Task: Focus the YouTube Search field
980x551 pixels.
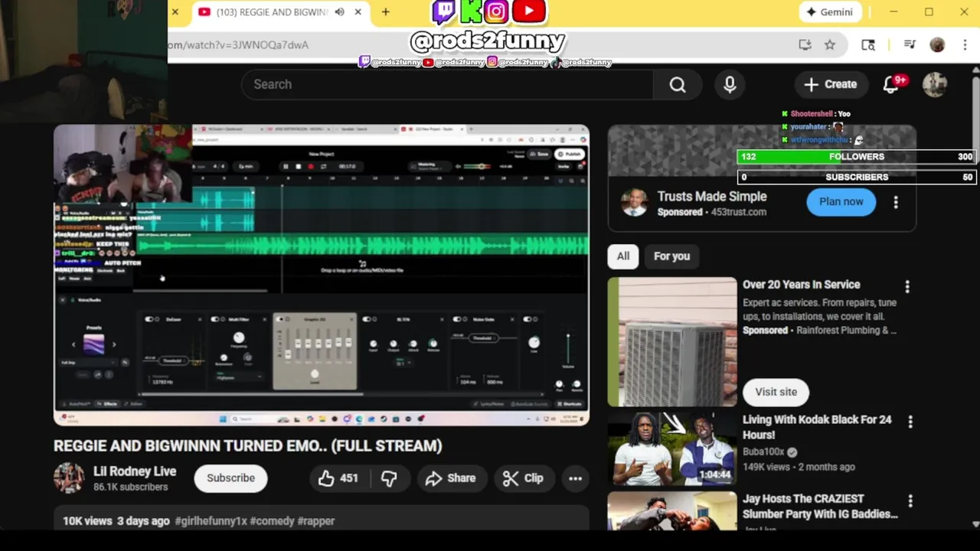Action: [447, 84]
